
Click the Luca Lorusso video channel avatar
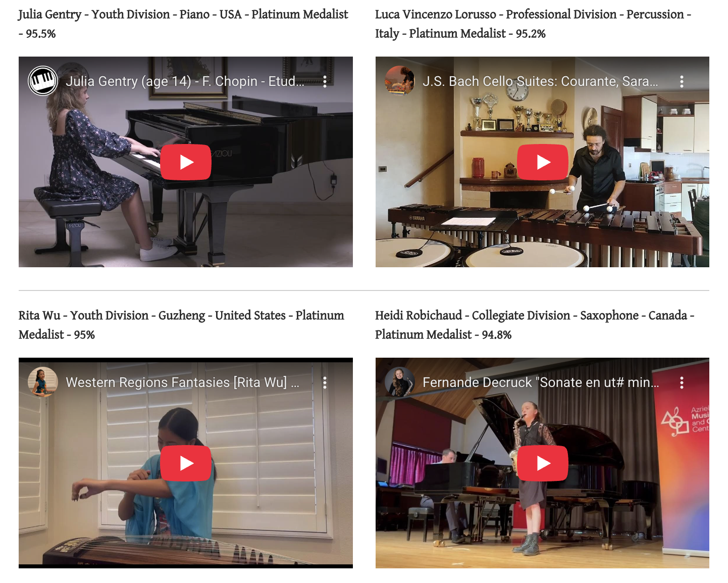pos(400,81)
